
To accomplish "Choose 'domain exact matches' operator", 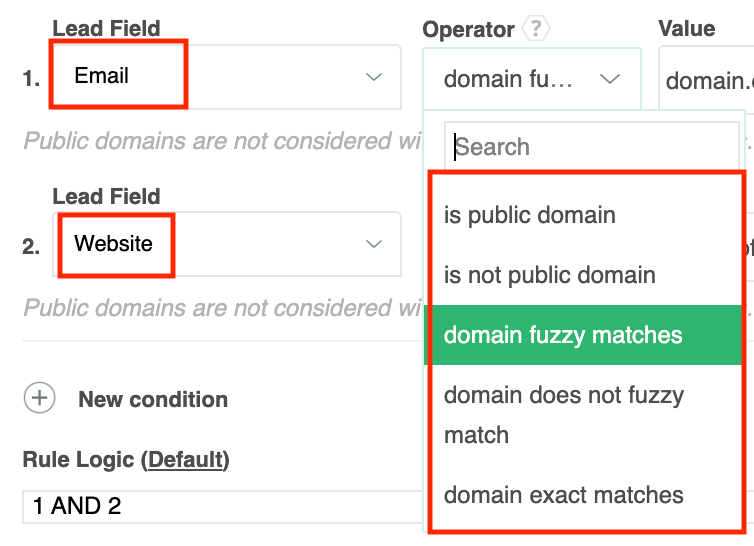I will click(x=563, y=495).
